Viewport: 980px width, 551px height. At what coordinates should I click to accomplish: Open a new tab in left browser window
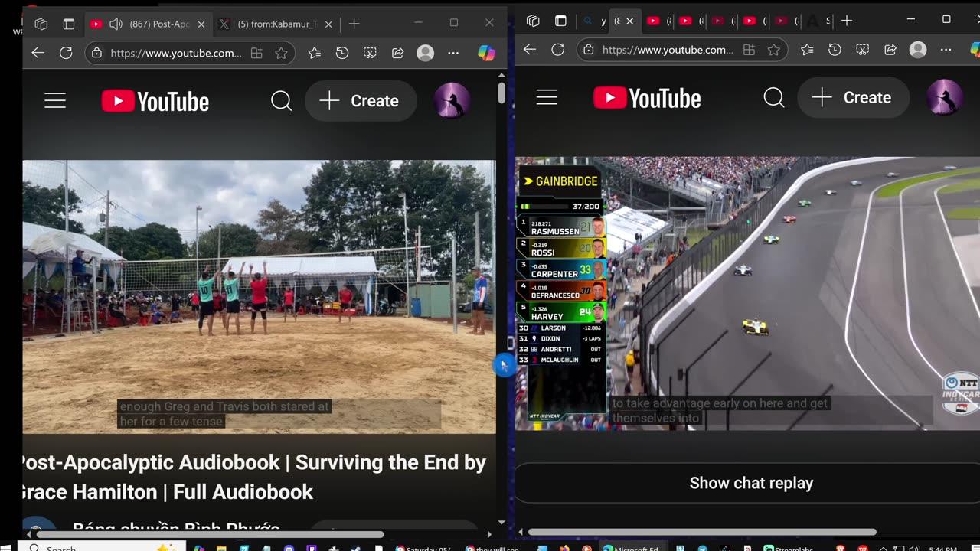click(354, 24)
